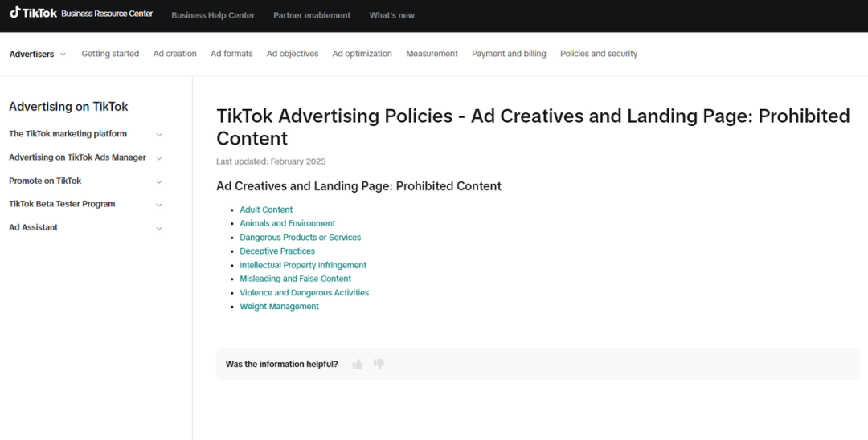This screenshot has height=440, width=868.
Task: Click the Was the information helpful? text
Action: pos(282,365)
